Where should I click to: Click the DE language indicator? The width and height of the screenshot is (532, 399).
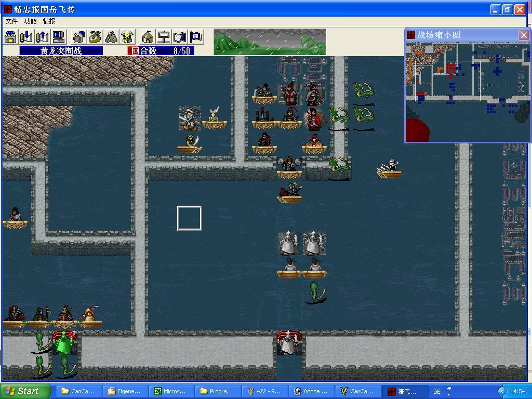click(x=436, y=392)
